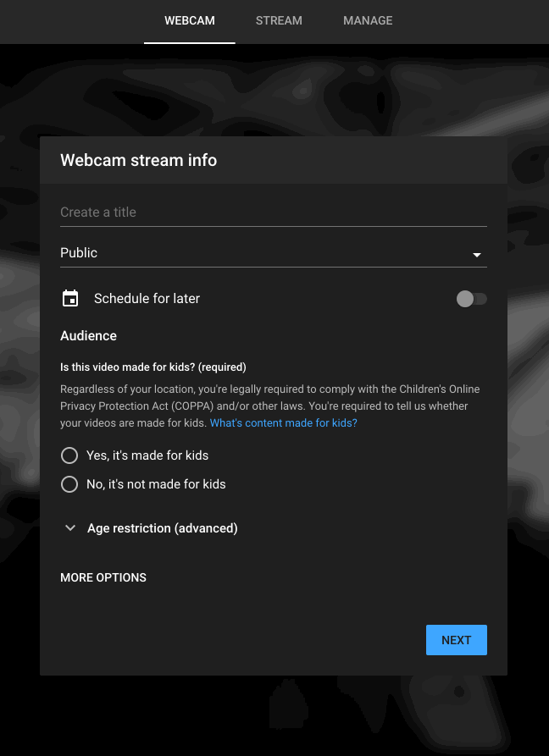
Task: Go to the MANAGE tab
Action: [368, 20]
